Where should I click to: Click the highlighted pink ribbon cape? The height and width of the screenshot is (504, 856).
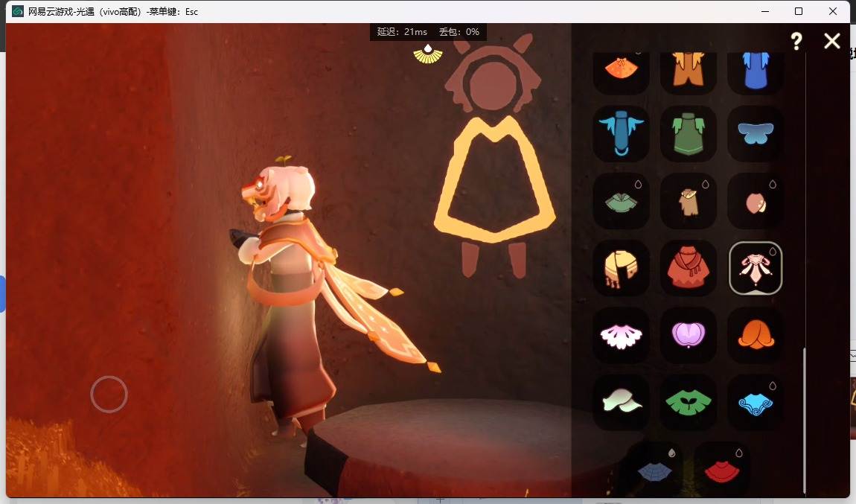756,268
